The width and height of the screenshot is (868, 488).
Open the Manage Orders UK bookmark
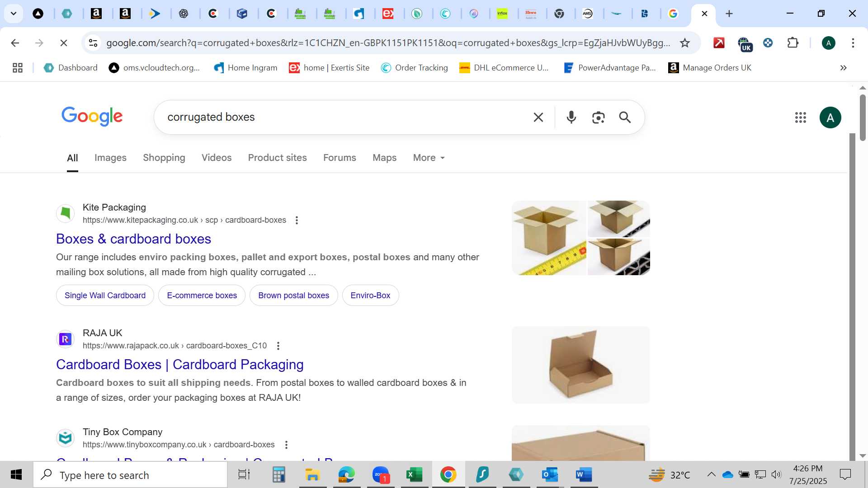[710, 68]
